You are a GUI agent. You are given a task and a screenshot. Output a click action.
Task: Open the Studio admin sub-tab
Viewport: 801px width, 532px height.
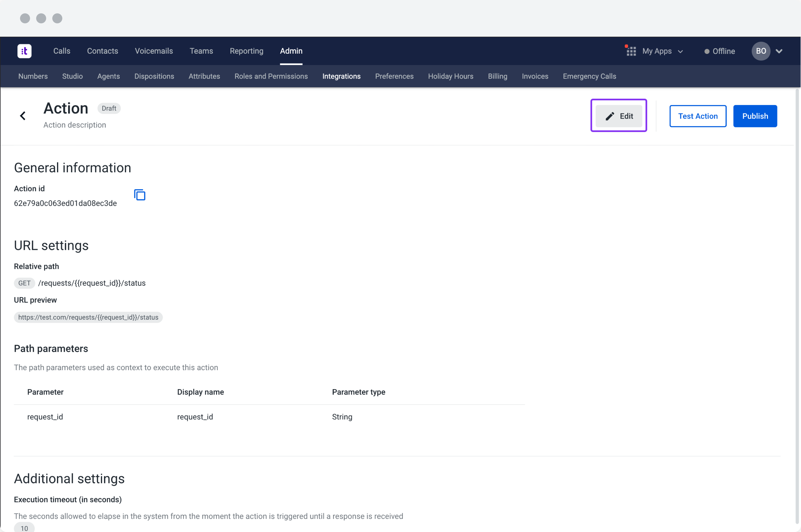coord(72,76)
